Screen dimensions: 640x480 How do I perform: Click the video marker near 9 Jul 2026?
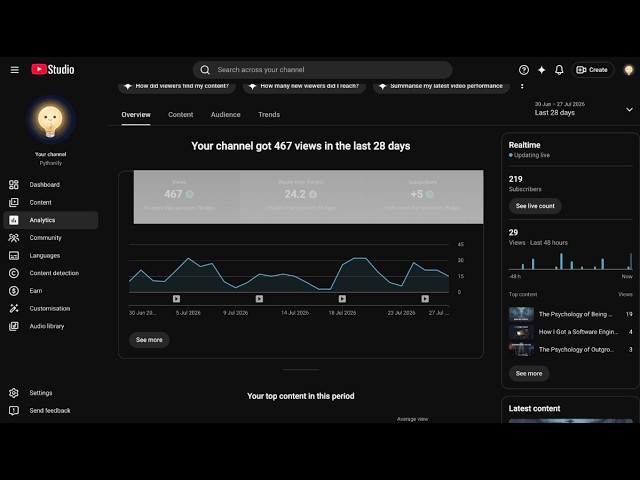[259, 299]
